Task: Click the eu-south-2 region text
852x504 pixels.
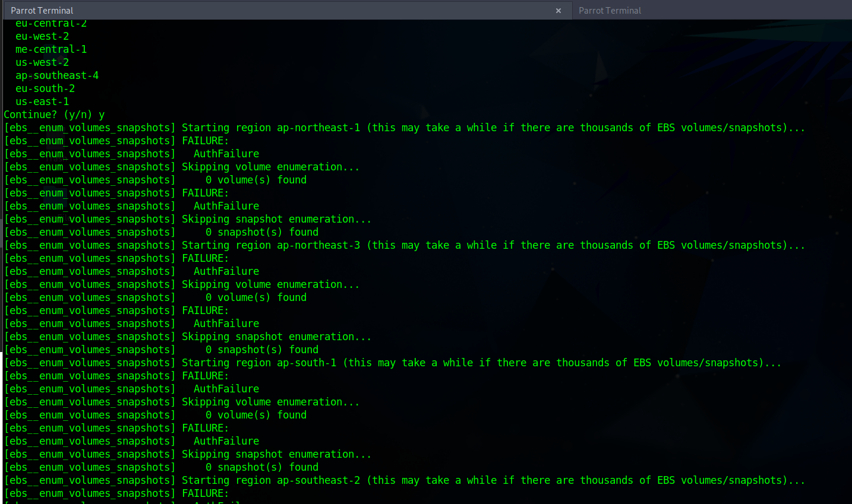Action: click(x=45, y=88)
